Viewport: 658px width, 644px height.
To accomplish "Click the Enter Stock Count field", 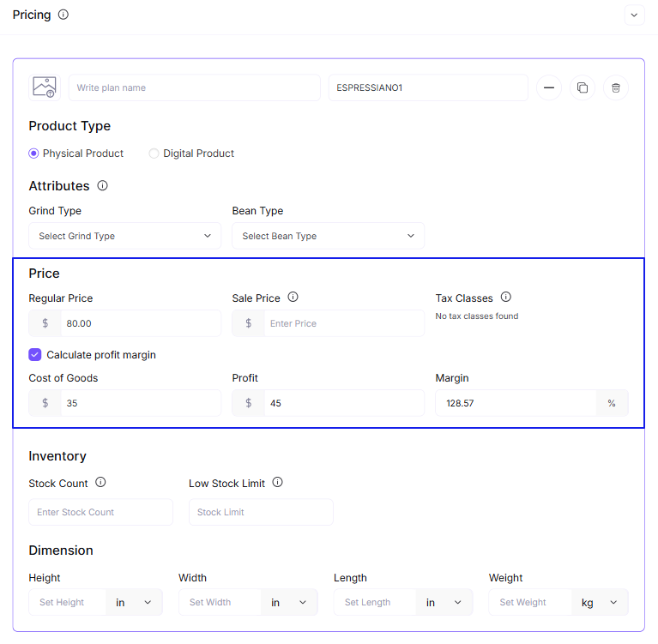I will 100,512.
